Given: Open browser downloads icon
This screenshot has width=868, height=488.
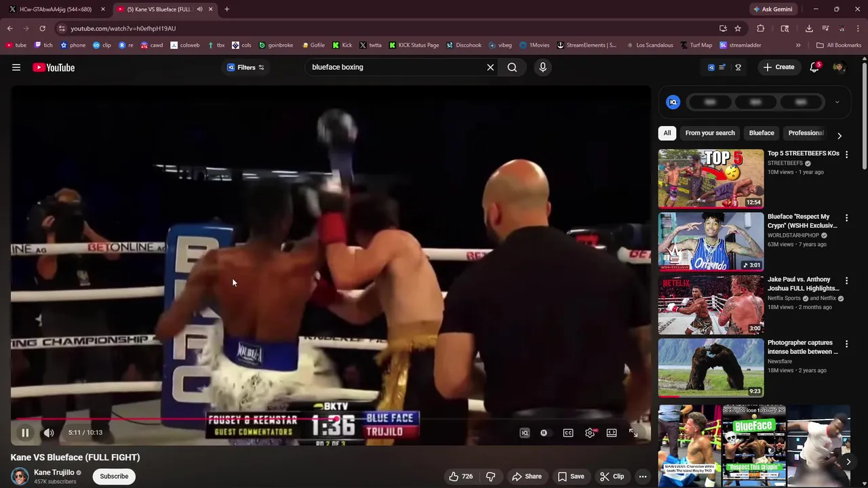Looking at the screenshot, I should click(x=809, y=28).
